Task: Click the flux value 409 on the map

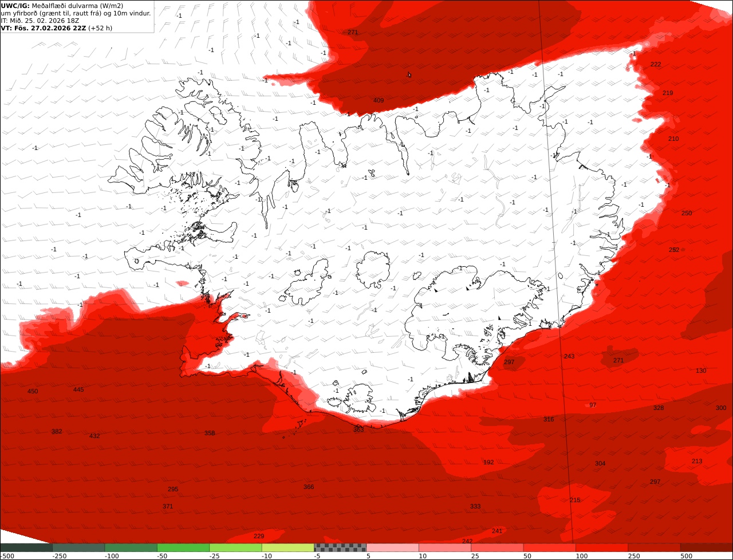Action: (379, 100)
